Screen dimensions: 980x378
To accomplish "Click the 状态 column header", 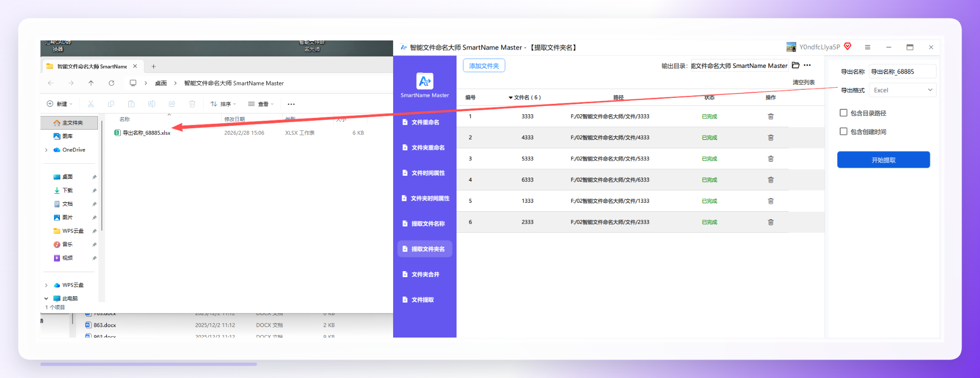I will 709,97.
